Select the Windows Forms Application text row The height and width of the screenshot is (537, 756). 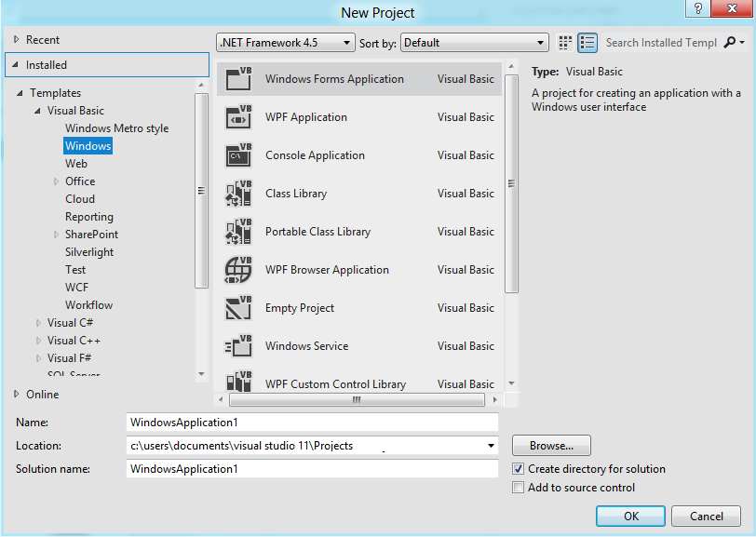point(359,78)
